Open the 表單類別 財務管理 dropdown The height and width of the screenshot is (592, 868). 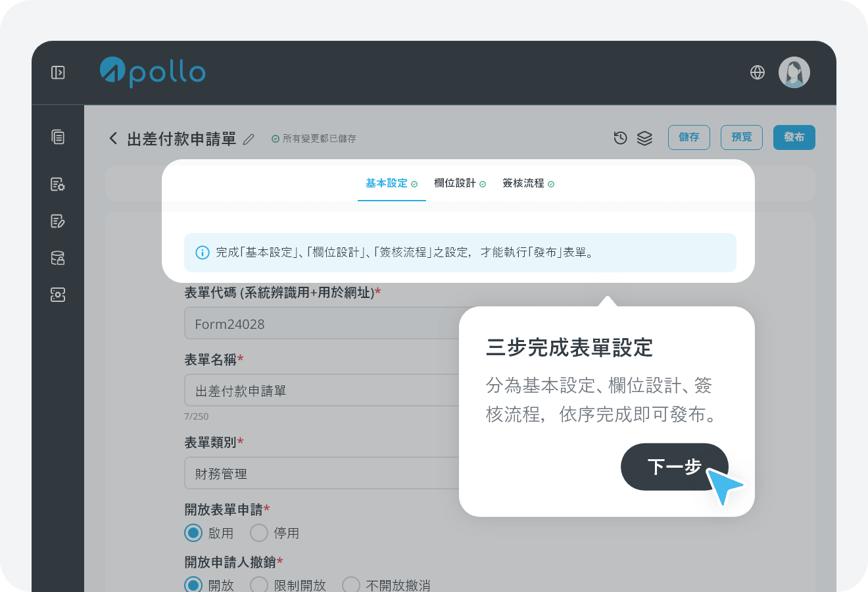tap(322, 474)
